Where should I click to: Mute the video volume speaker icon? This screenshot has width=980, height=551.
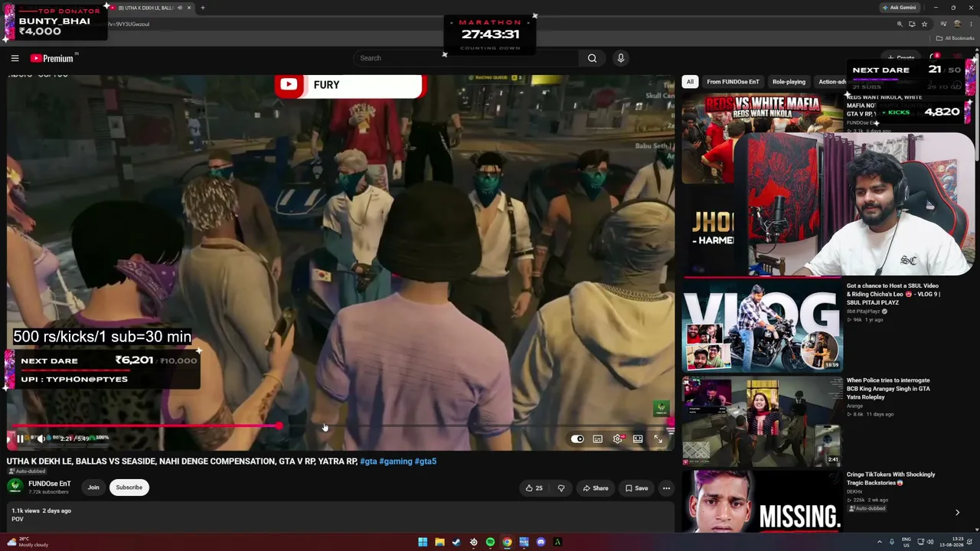tap(41, 439)
